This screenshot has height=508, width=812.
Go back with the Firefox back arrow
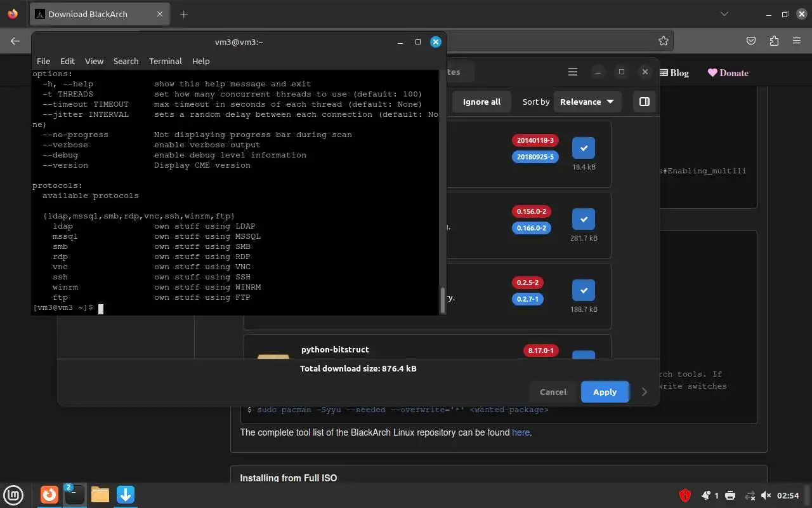click(15, 41)
